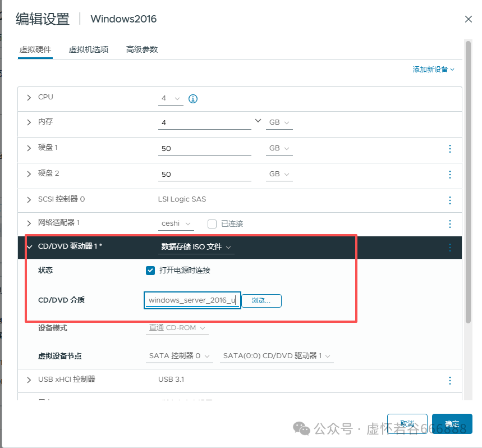
Task: Open the CPU count dropdown
Action: pos(171,99)
